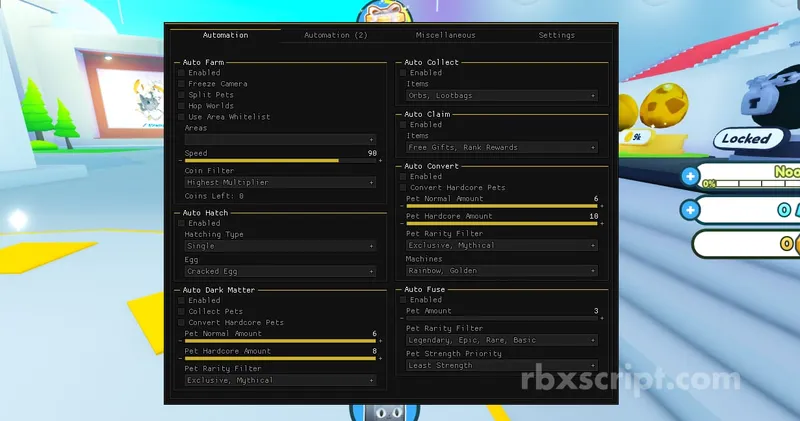Open Machines dropdown showing Rainbow, Golden
Viewport: 800px width, 421px height.
[x=502, y=271]
